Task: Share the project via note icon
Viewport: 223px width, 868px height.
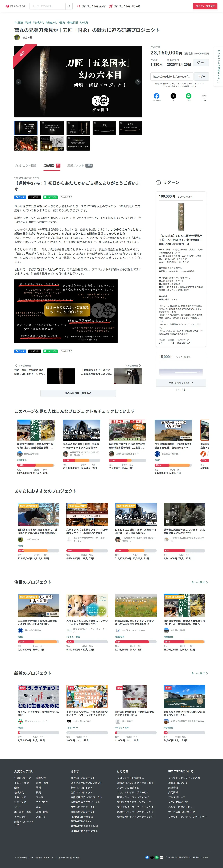Action: [204, 96]
